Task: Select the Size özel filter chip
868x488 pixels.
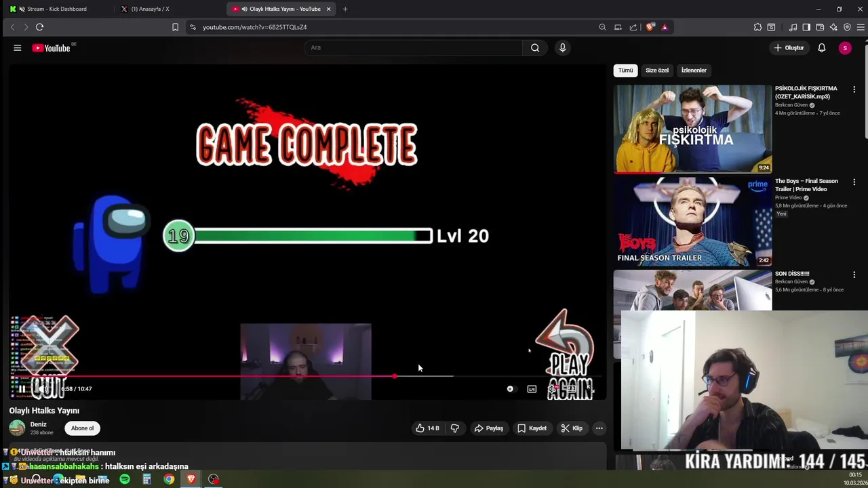Action: click(x=657, y=70)
